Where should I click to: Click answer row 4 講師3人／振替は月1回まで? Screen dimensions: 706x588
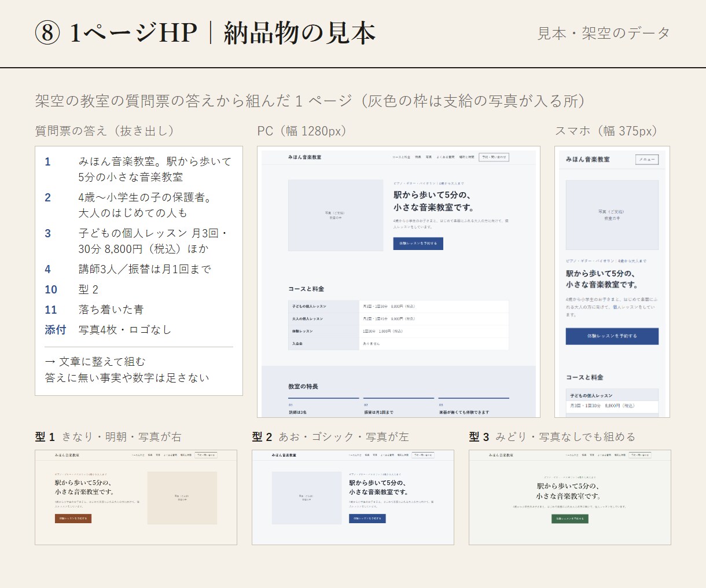coord(139,269)
